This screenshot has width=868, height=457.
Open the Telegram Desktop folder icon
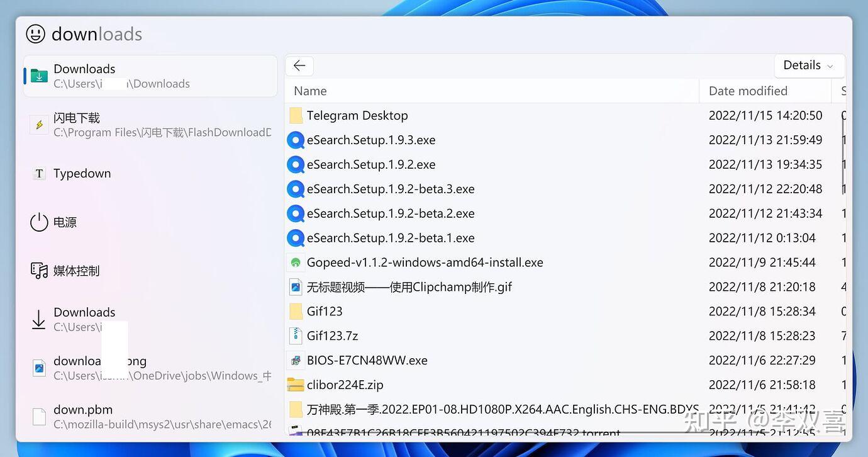296,115
